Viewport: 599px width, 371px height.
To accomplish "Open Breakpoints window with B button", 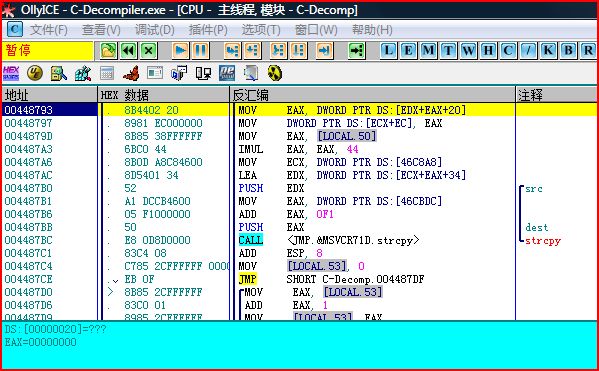I will [x=568, y=50].
